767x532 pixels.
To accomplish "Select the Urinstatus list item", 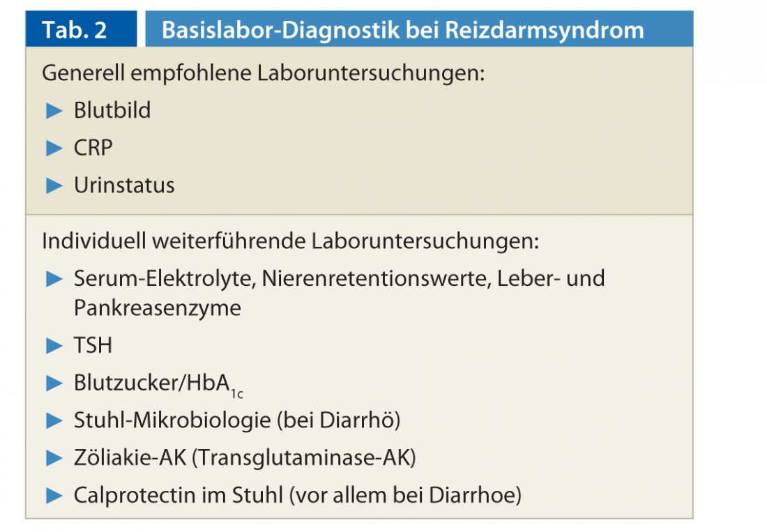I will coord(124,185).
